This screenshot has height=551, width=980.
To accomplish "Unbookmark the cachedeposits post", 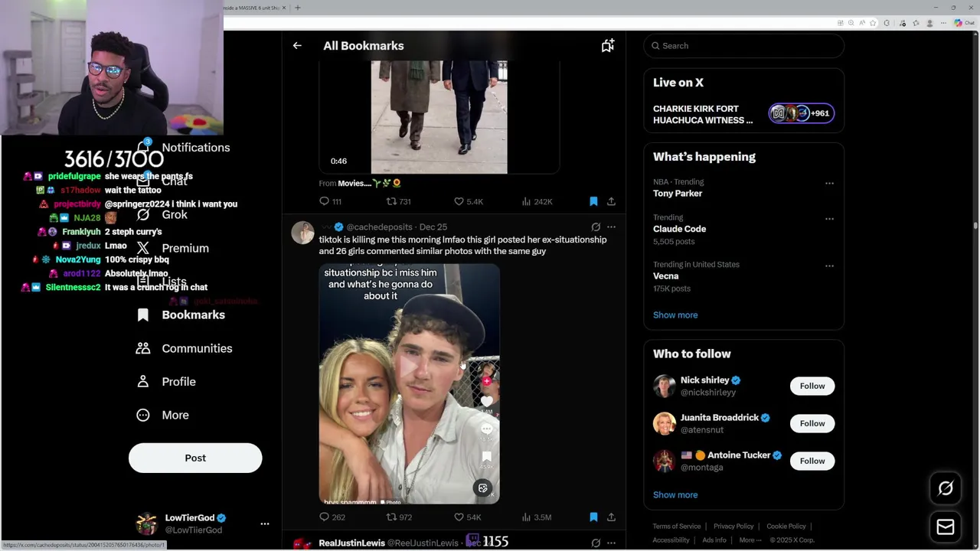I will pyautogui.click(x=593, y=517).
